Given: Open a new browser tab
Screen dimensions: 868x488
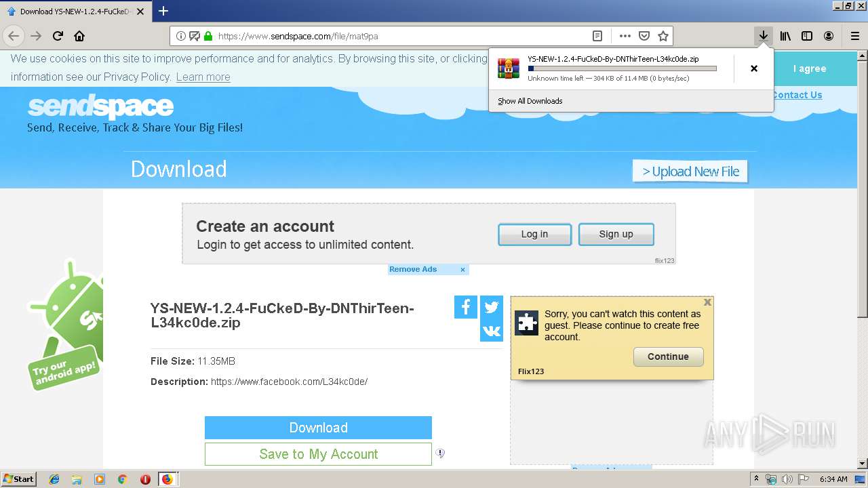Looking at the screenshot, I should pos(163,11).
